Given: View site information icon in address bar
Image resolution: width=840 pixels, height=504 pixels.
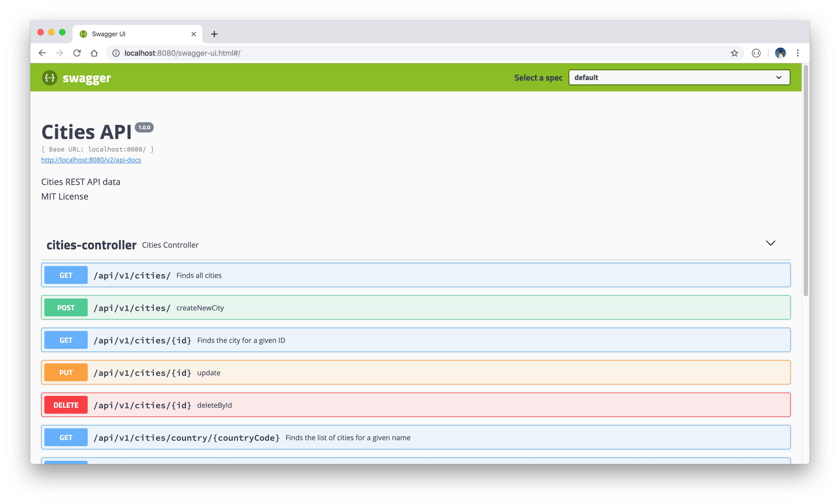Looking at the screenshot, I should tap(116, 53).
